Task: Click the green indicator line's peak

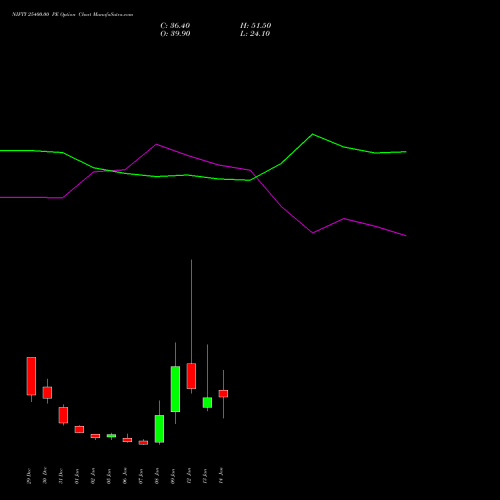Action: 312,134
